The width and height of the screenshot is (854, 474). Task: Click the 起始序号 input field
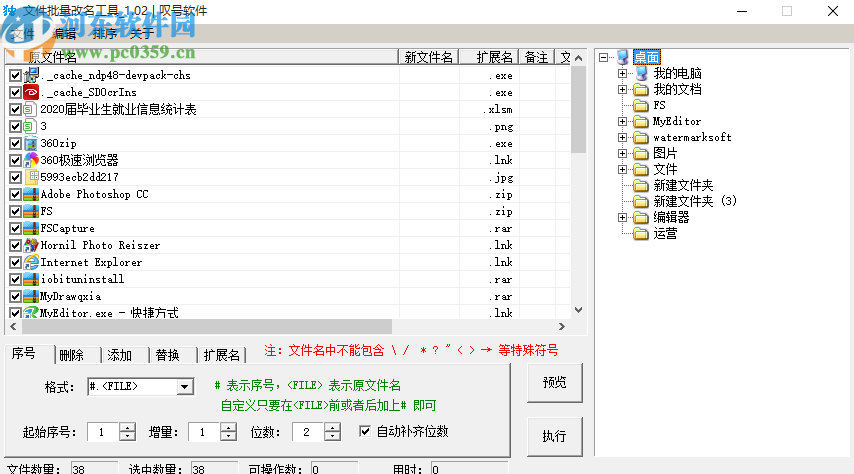click(x=103, y=432)
